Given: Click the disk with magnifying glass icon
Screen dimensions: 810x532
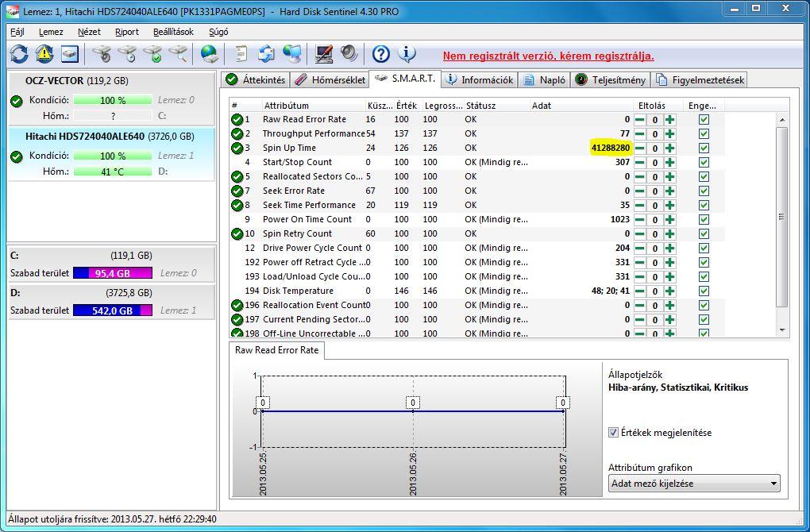Looking at the screenshot, I should point(178,54).
